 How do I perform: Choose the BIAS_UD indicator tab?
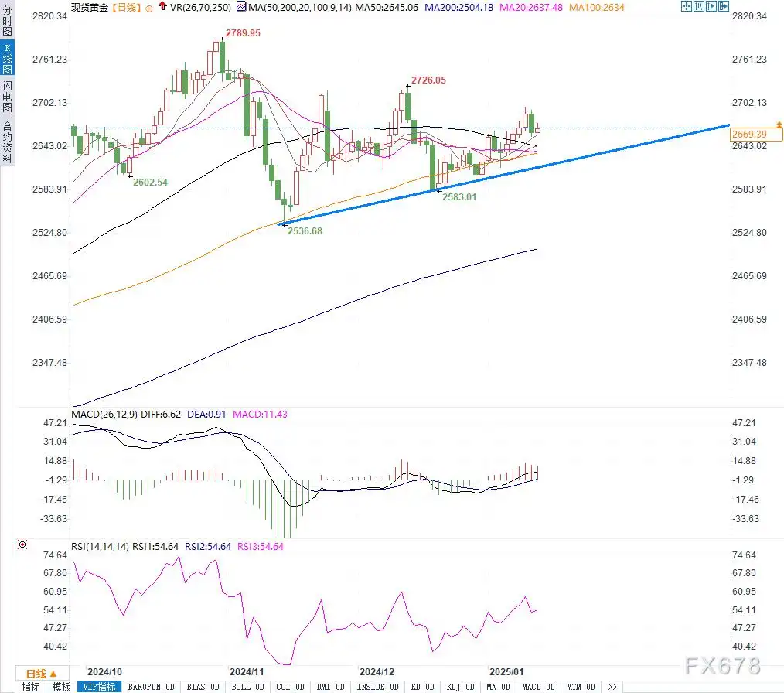(203, 687)
